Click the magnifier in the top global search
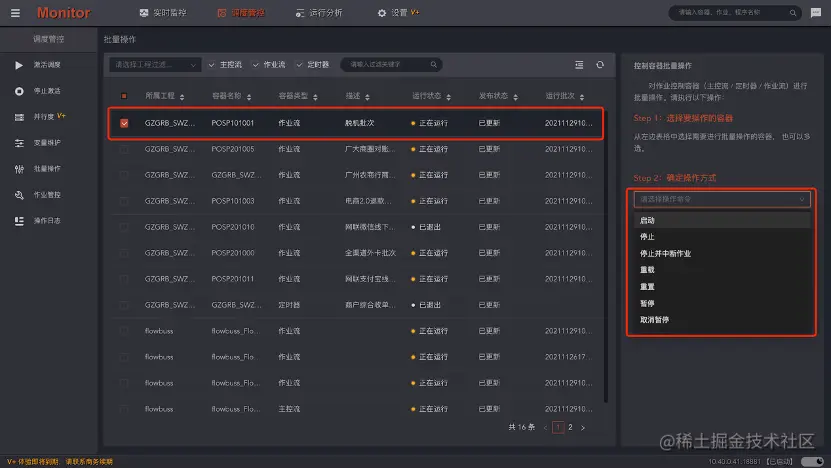The width and height of the screenshot is (832, 468). coord(793,13)
